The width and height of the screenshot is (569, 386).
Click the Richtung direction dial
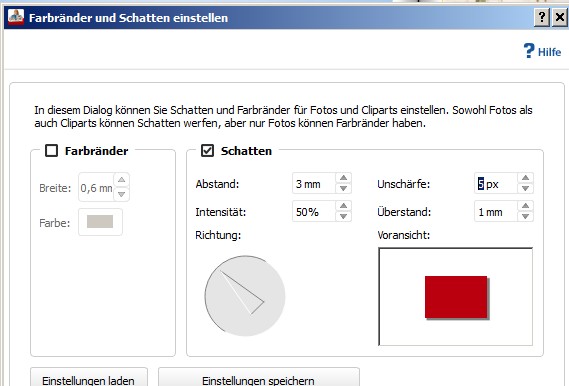pyautogui.click(x=245, y=296)
